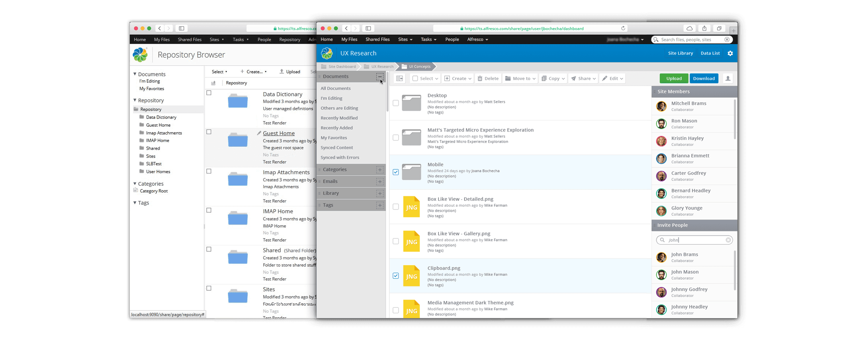This screenshot has height=342, width=868.
Task: Click the JNG icon for Box Like View - Gallery.png
Action: point(411,241)
